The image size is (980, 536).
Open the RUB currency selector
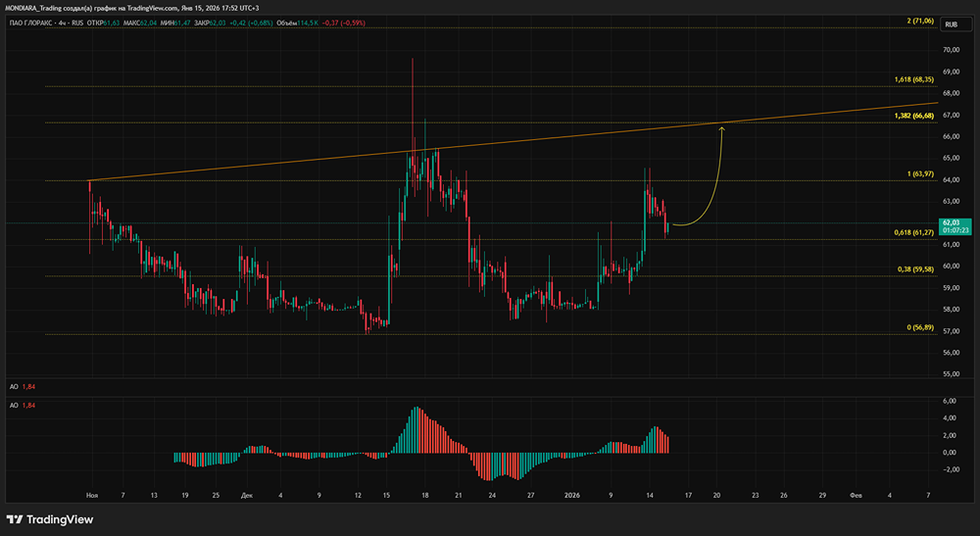click(x=955, y=24)
